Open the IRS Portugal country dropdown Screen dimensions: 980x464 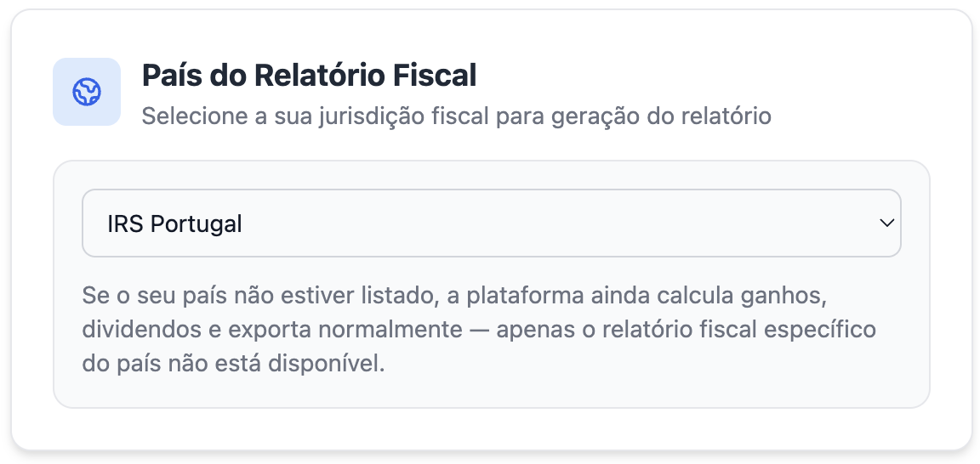coord(491,224)
